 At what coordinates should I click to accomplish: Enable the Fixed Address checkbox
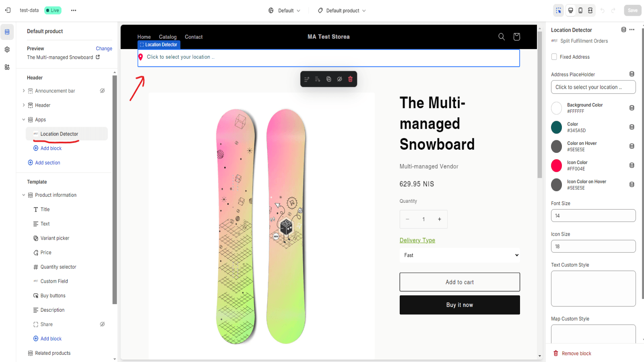tap(554, 57)
